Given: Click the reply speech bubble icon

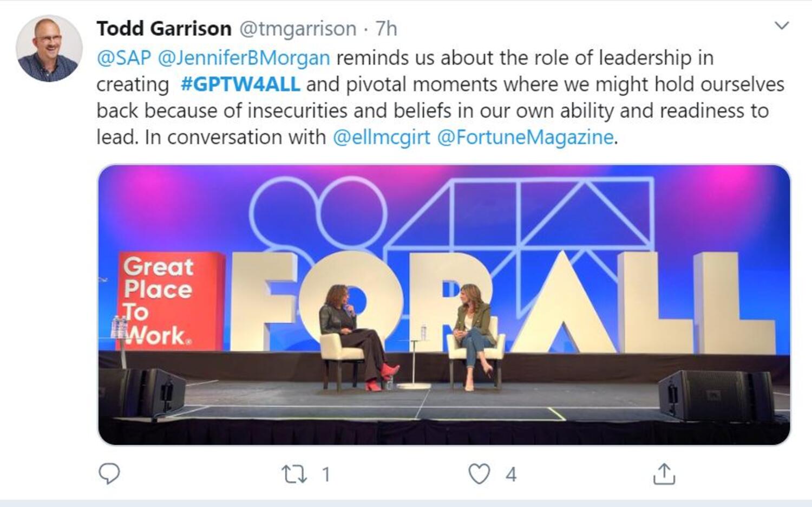Looking at the screenshot, I should 109,474.
